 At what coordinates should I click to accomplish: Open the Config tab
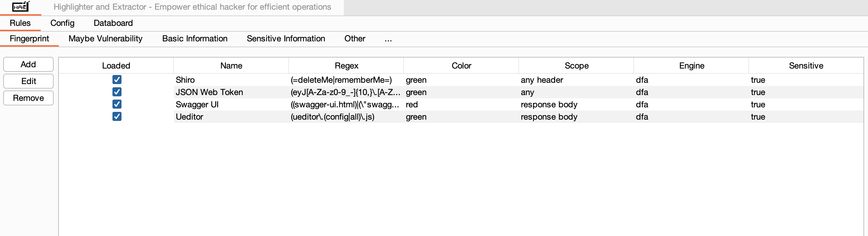[x=62, y=23]
